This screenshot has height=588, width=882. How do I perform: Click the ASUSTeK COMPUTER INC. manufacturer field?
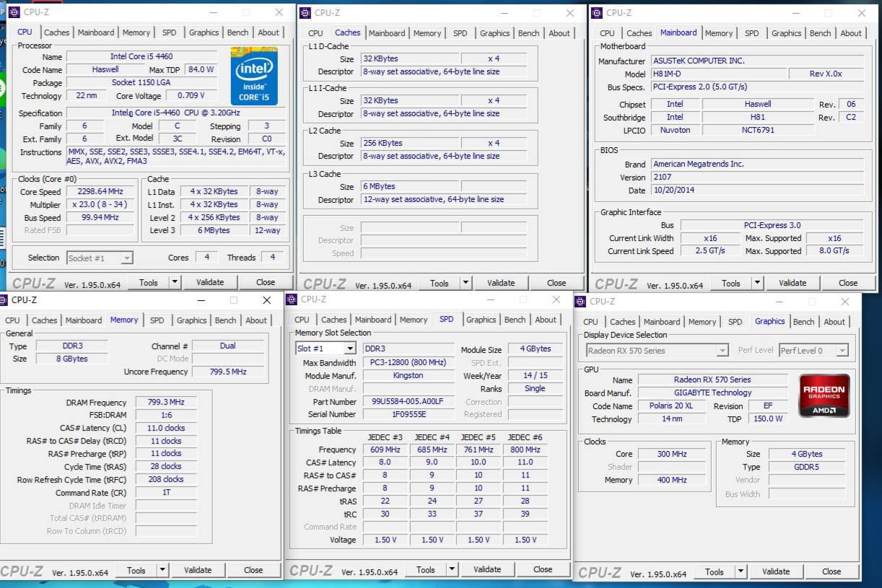756,61
